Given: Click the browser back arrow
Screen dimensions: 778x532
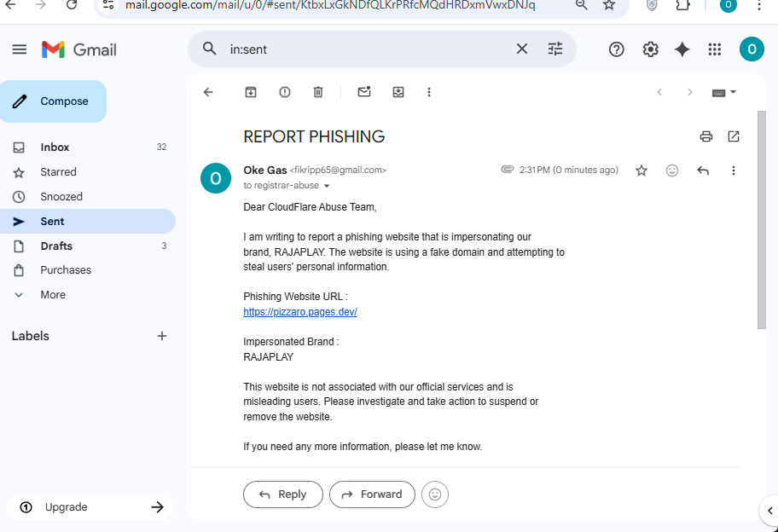Looking at the screenshot, I should click(x=10, y=5).
